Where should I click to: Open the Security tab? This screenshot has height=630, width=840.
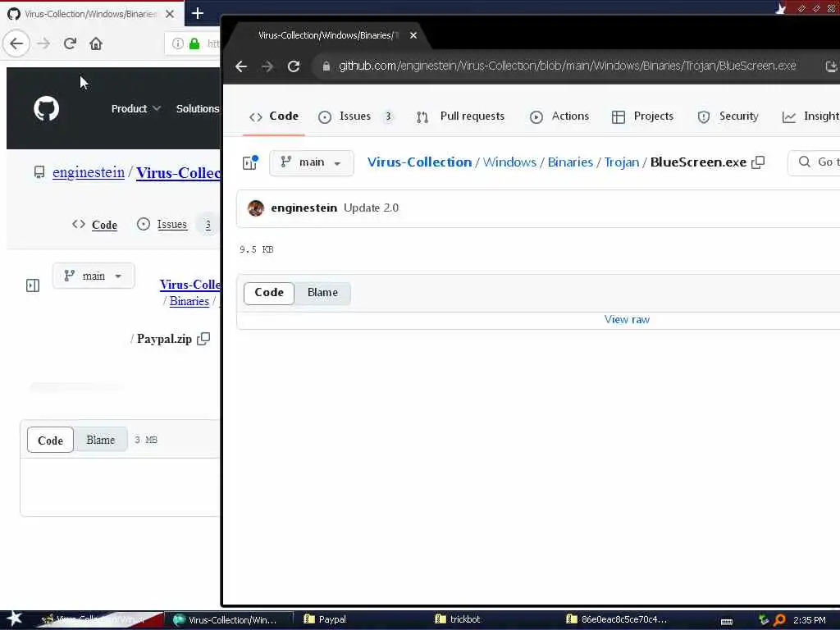pyautogui.click(x=728, y=116)
